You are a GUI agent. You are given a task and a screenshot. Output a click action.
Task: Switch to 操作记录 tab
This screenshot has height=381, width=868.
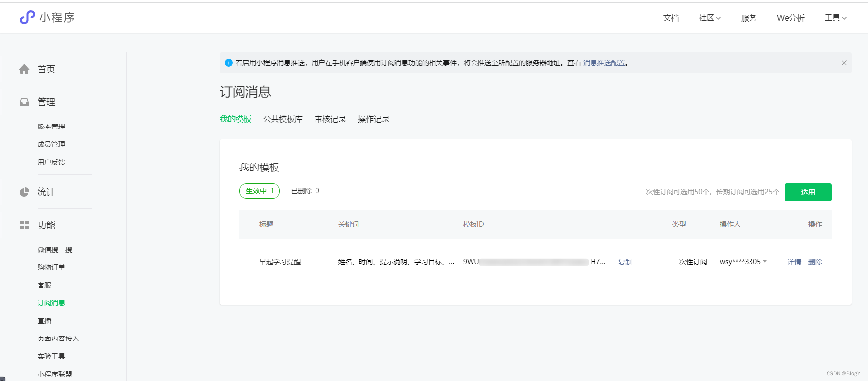click(374, 119)
